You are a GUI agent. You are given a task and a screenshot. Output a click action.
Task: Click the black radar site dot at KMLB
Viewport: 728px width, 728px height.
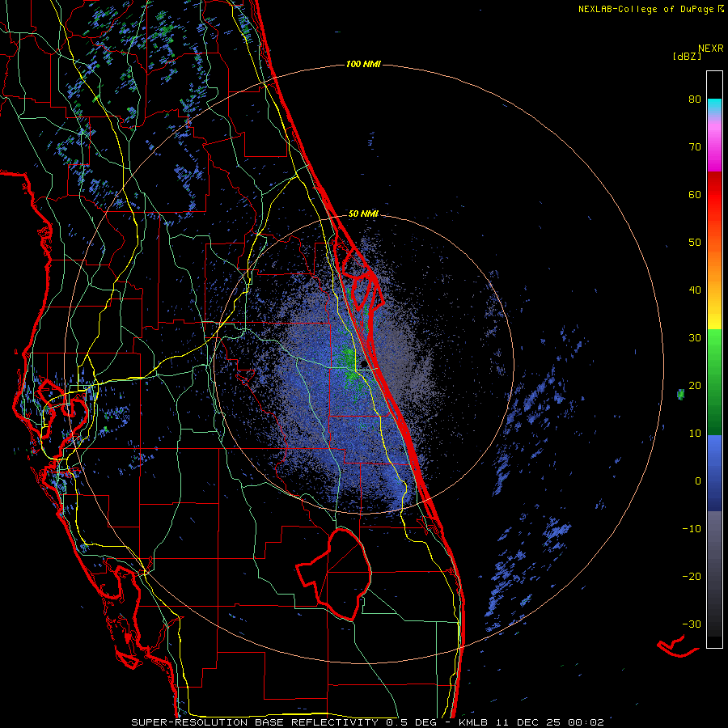point(364,365)
